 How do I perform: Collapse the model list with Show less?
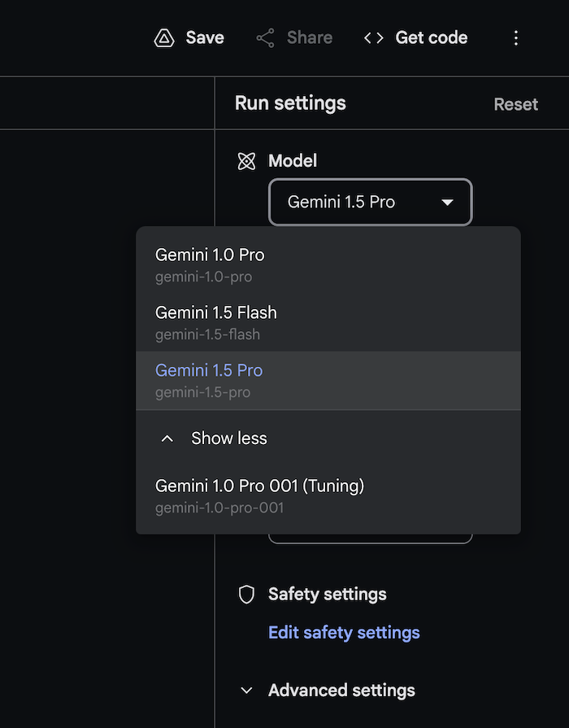[x=229, y=438]
